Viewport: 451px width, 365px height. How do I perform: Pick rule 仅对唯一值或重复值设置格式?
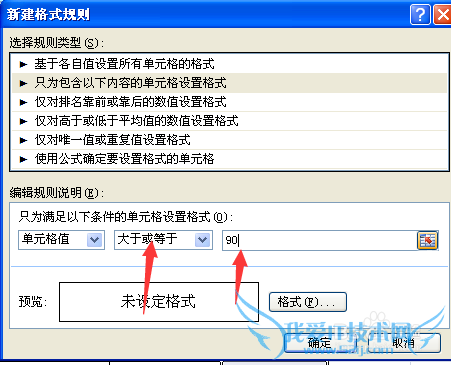[x=229, y=140]
